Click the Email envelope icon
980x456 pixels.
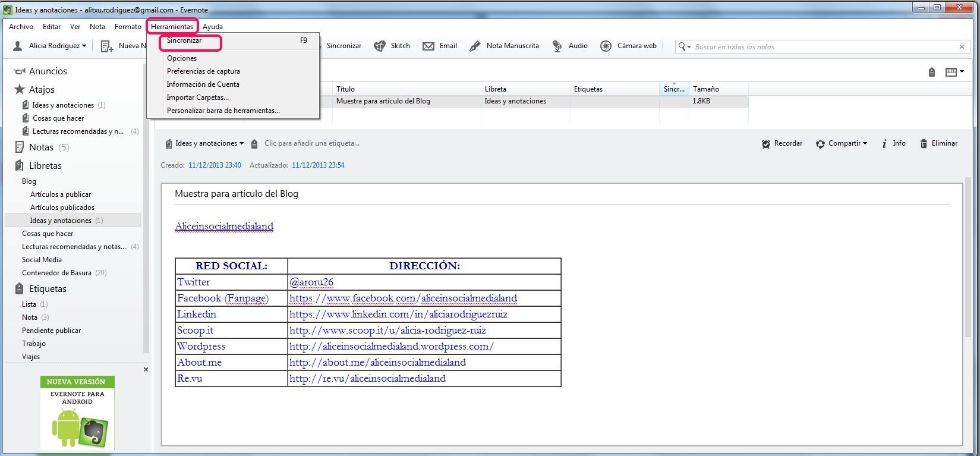(428, 46)
